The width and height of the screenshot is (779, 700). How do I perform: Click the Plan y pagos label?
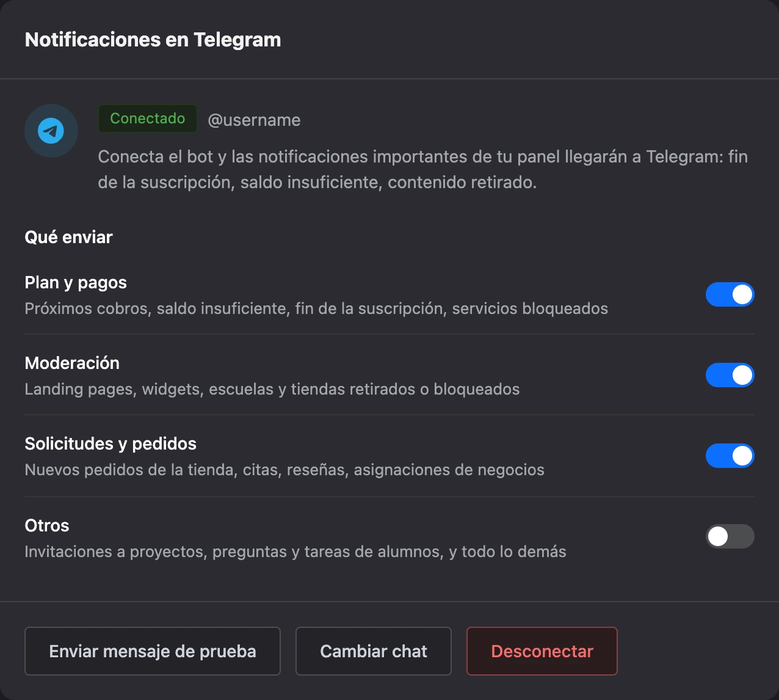point(76,282)
